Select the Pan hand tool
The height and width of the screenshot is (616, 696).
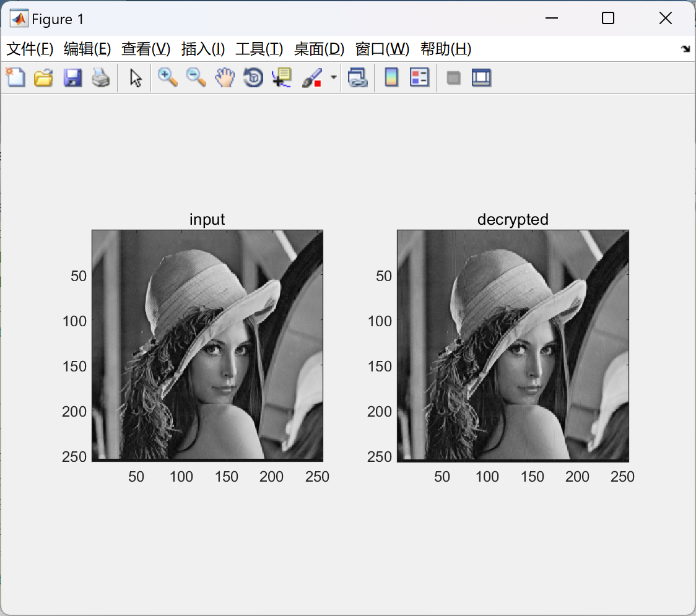tap(225, 77)
